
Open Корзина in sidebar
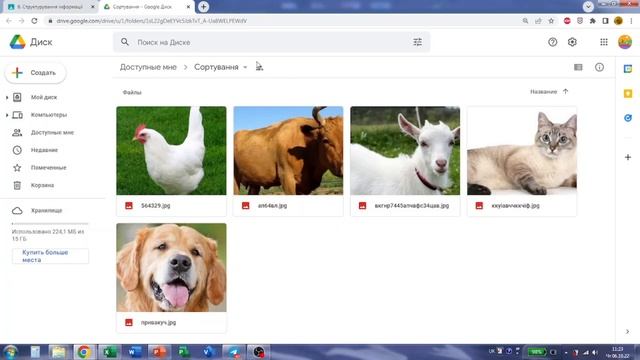[x=42, y=185]
